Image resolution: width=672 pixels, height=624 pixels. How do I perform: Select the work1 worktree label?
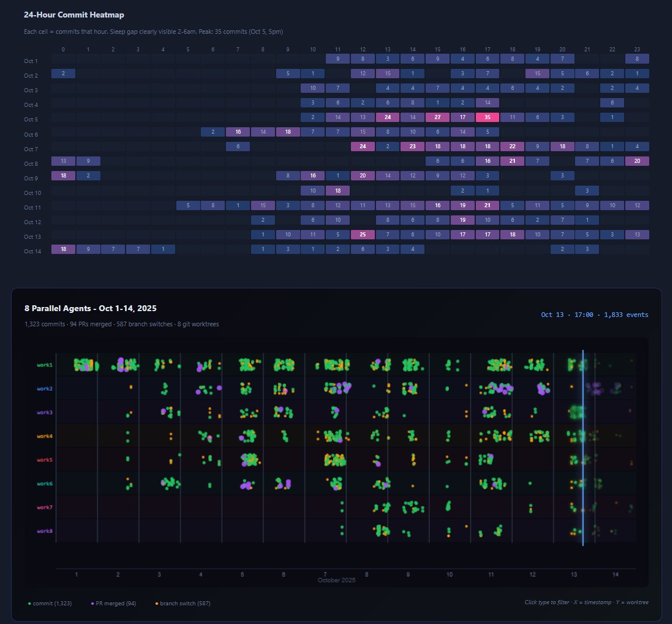(44, 365)
